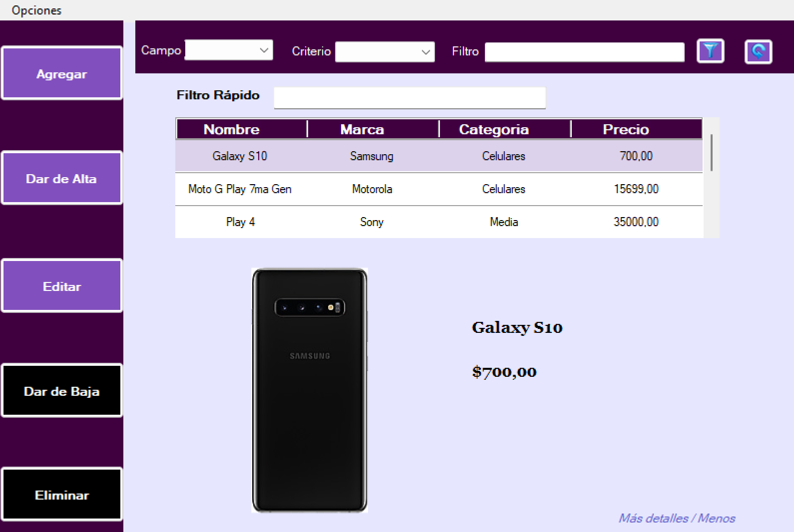Sort by the Nombre column header
Viewport: 794px width, 532px height.
[x=232, y=129]
